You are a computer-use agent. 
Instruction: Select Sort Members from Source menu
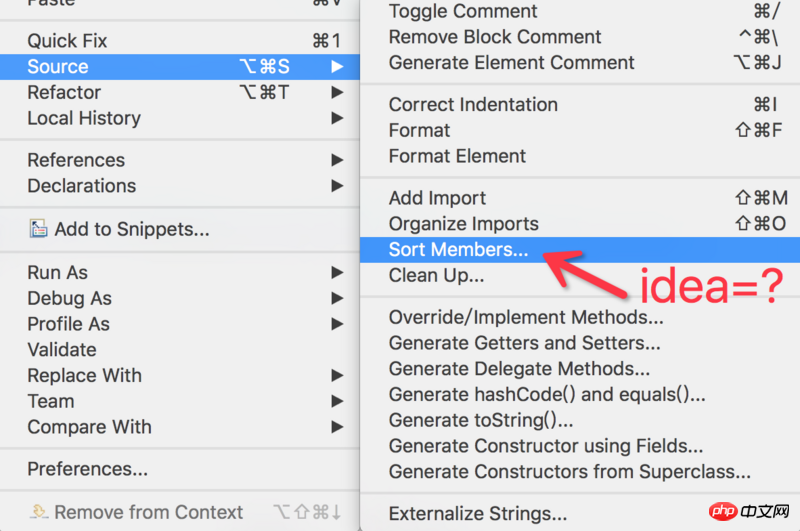pos(580,249)
